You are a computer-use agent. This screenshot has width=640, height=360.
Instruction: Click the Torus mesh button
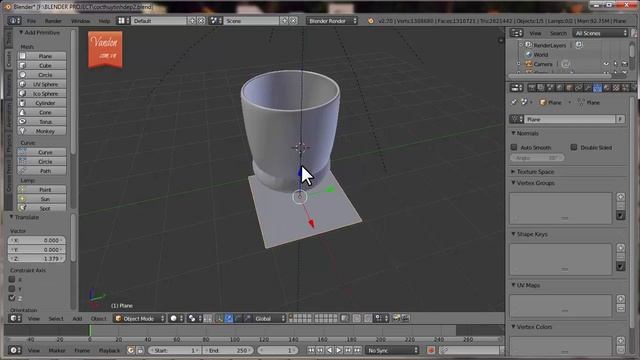[42, 122]
